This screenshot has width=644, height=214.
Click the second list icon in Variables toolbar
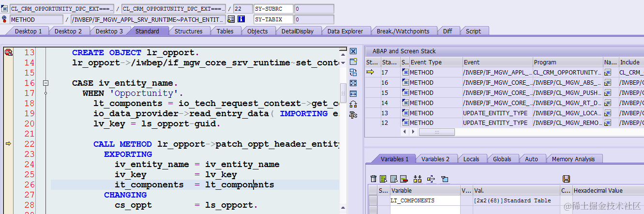(x=394, y=179)
